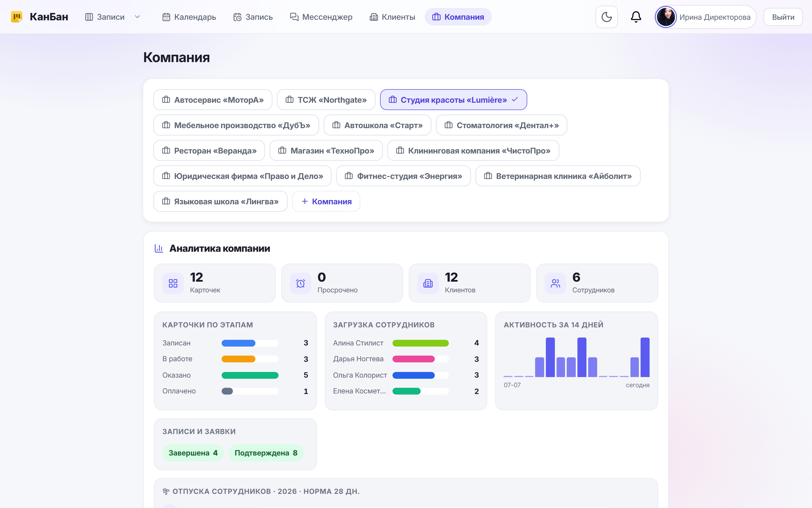Click the сегодня chart label
812x508 pixels.
pos(637,385)
